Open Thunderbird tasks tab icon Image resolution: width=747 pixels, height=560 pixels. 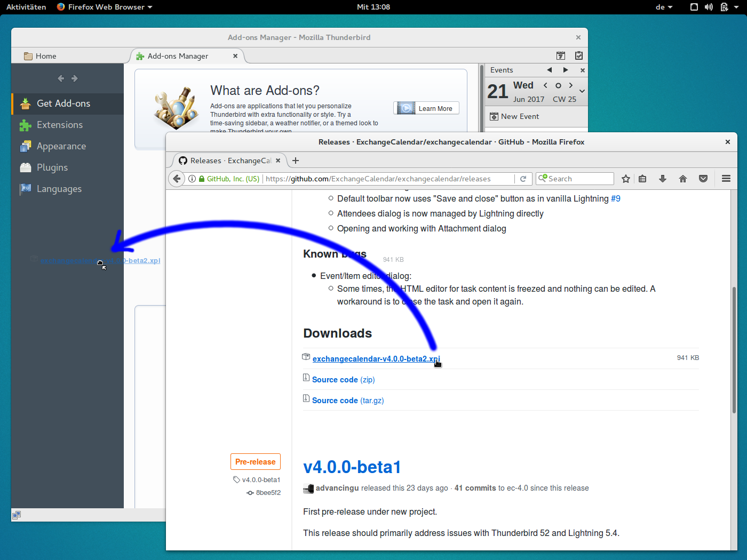579,55
